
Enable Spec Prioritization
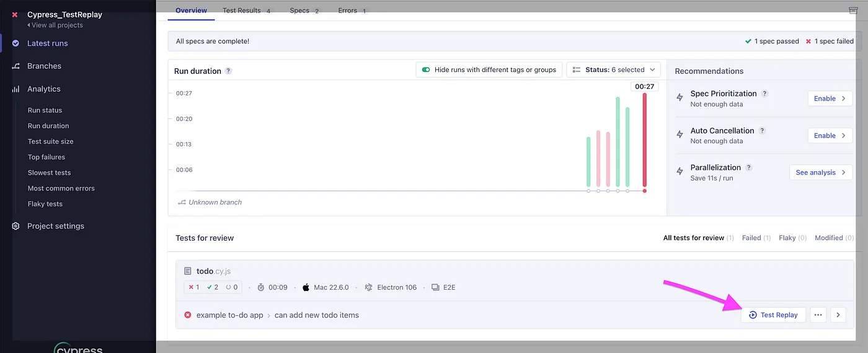click(x=830, y=99)
